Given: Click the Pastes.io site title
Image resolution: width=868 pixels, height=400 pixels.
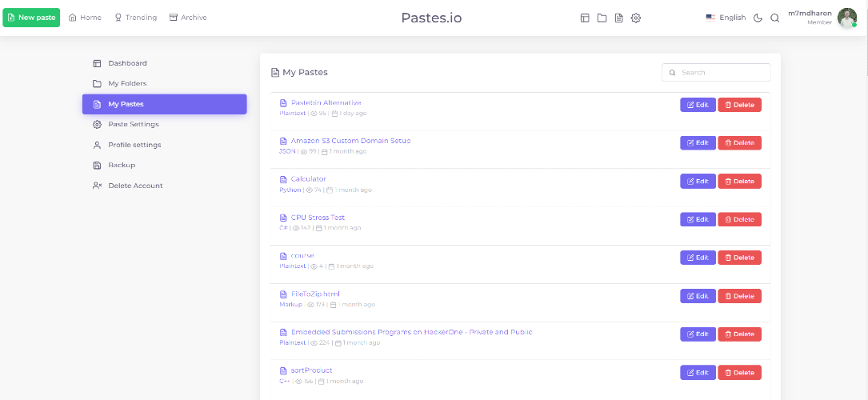Looking at the screenshot, I should (x=431, y=18).
